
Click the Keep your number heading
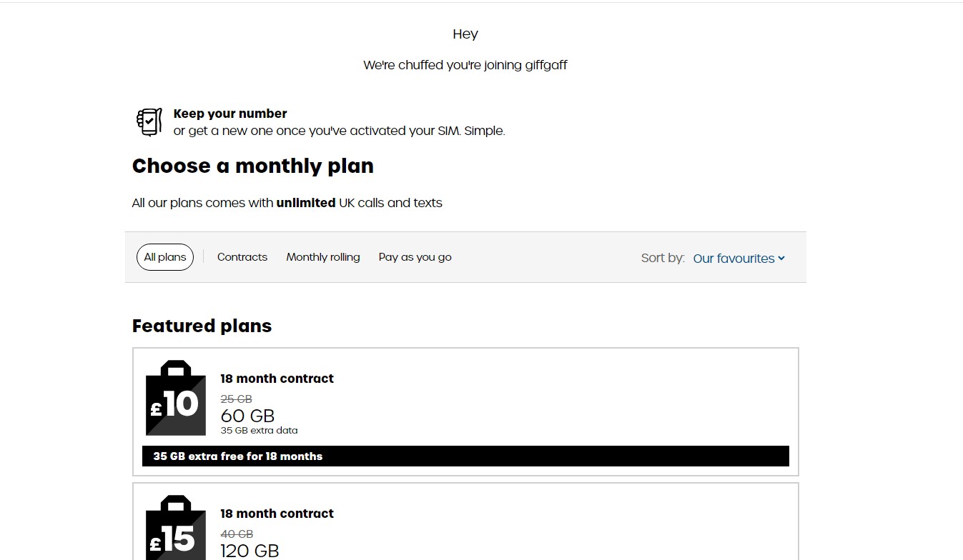click(230, 114)
